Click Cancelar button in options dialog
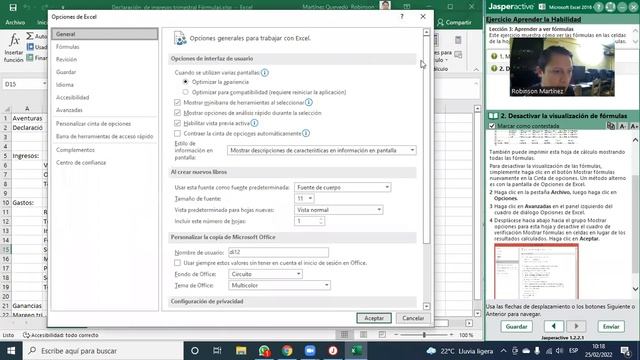This screenshot has width=640, height=360. tap(413, 318)
